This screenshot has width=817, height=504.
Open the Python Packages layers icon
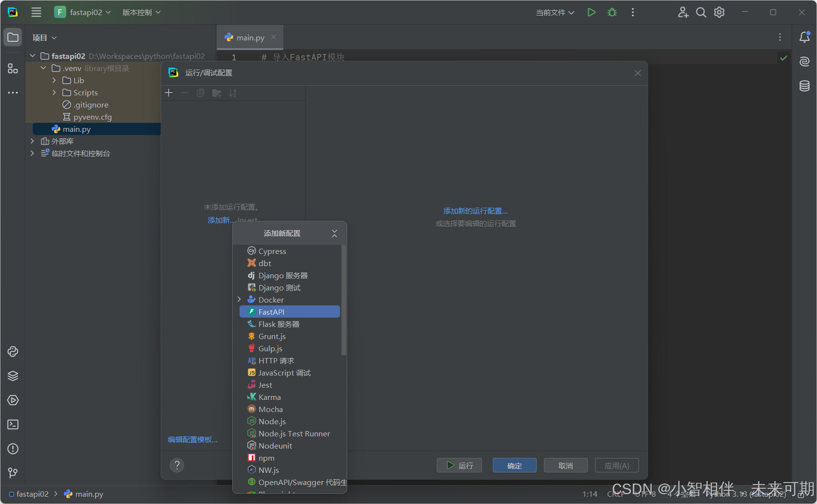(13, 376)
